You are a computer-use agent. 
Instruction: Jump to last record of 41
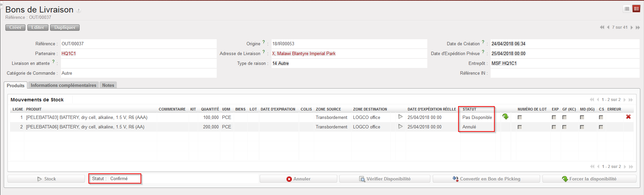638,27
